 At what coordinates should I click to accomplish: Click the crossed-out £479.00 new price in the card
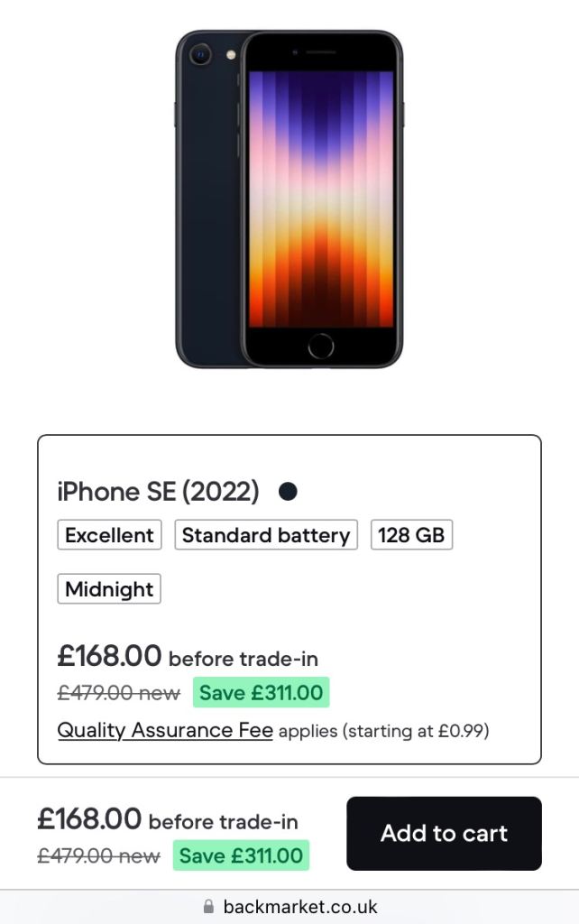pyautogui.click(x=119, y=693)
